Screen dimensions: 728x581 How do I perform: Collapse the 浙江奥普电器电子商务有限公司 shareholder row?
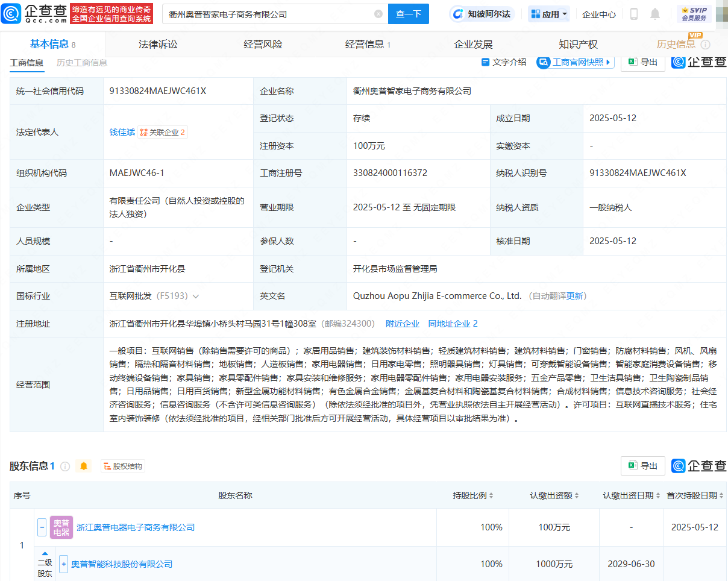pos(42,527)
